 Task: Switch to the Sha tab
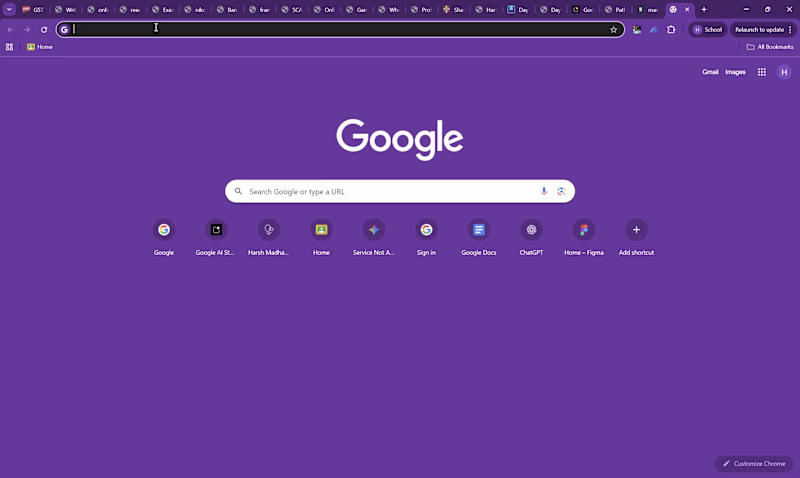pyautogui.click(x=454, y=9)
